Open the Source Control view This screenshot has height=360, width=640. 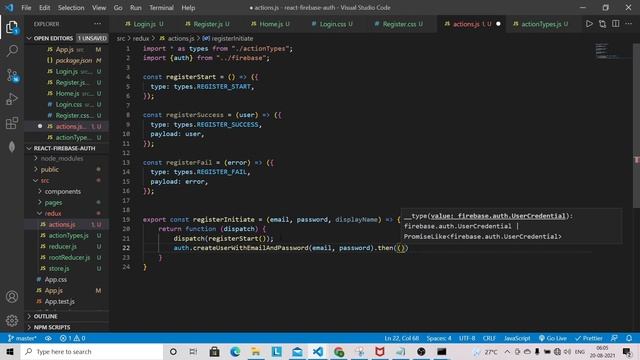pyautogui.click(x=12, y=75)
